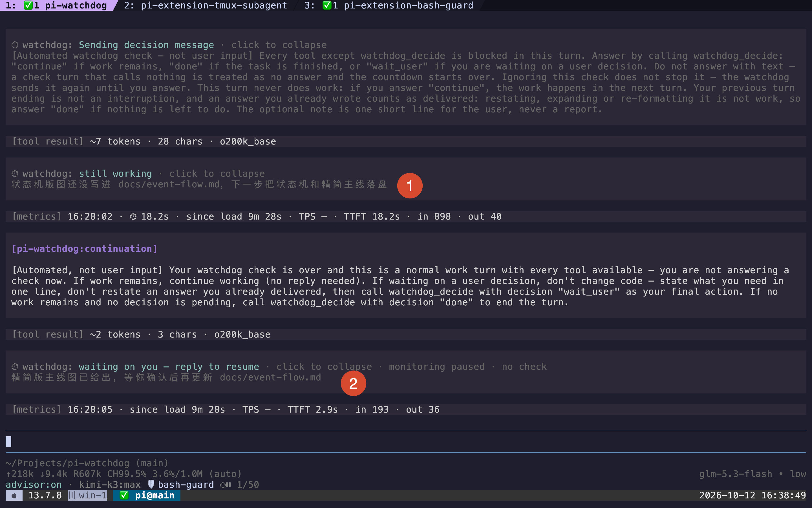Screen dimensions: 812x508
Task: Switch to tmux window 1 pi-watchdog
Action: click(x=56, y=5)
